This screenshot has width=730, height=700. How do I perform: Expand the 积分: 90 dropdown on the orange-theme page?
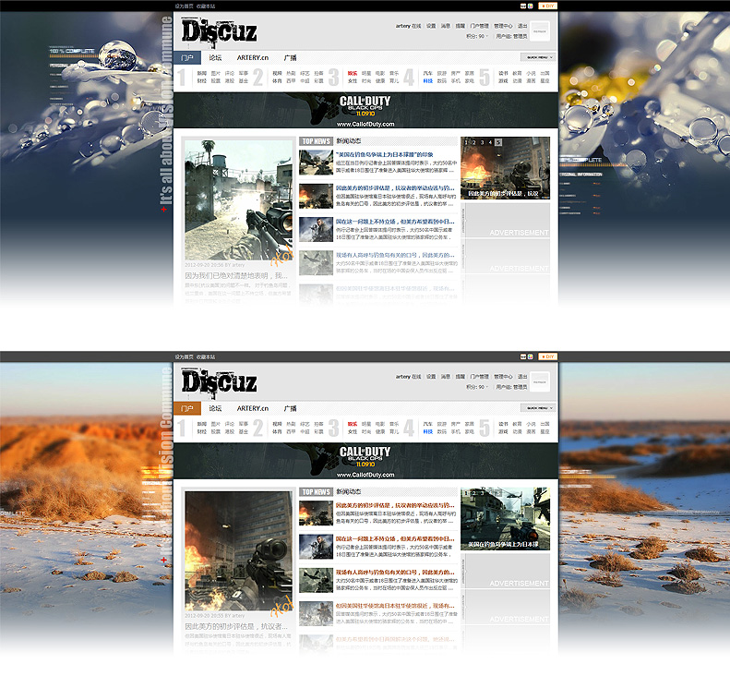click(477, 387)
